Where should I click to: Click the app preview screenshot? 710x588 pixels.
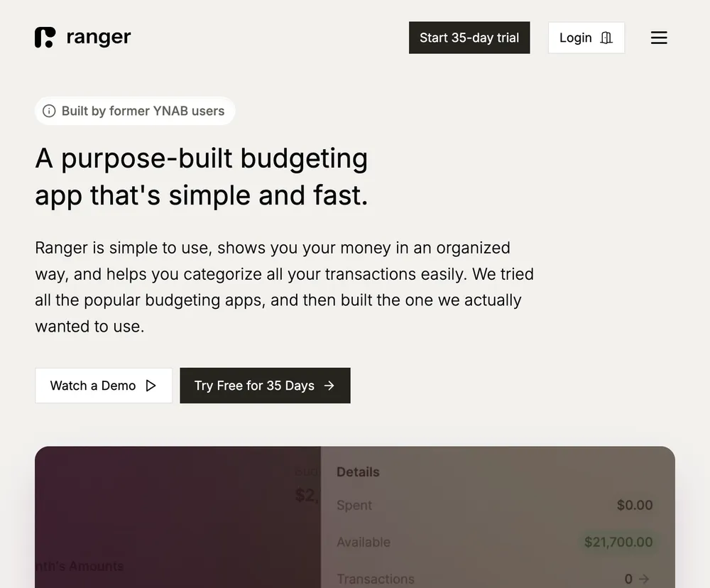(355, 517)
